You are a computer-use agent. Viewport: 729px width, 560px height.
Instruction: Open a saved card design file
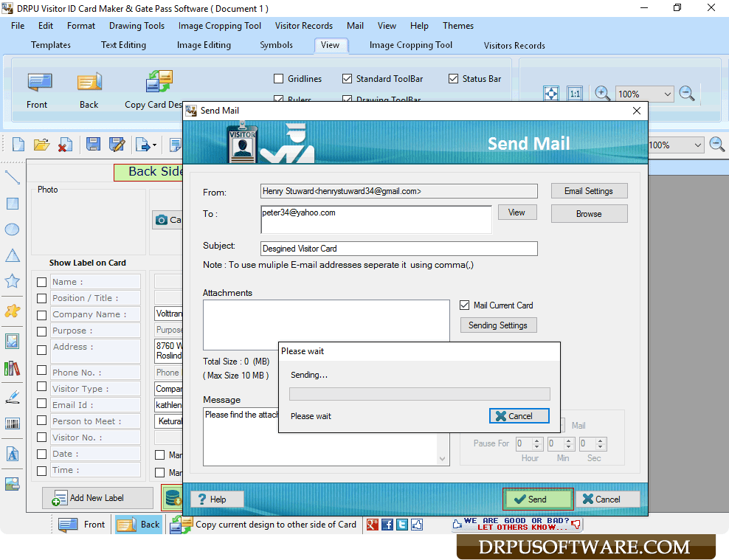41,144
